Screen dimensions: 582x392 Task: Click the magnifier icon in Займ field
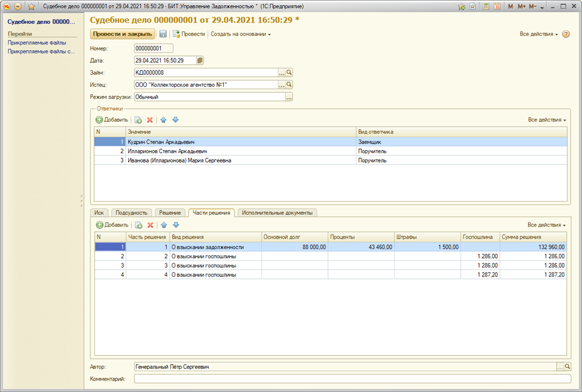point(289,73)
